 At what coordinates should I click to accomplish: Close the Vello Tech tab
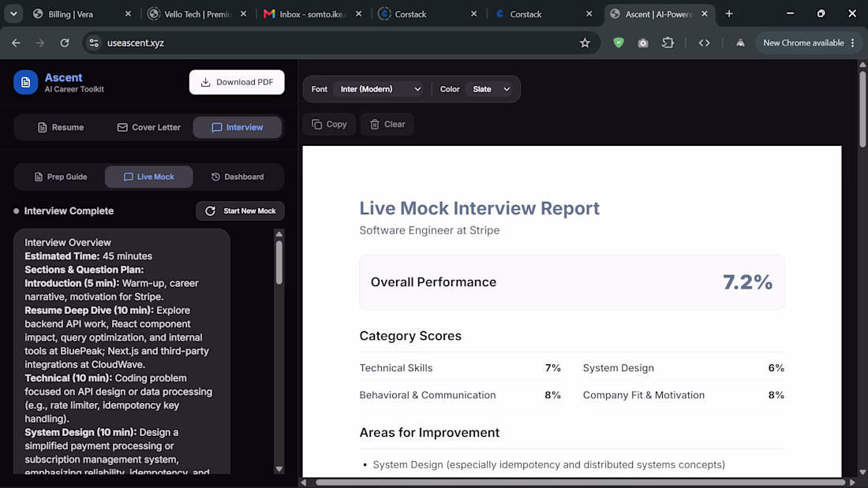click(243, 14)
